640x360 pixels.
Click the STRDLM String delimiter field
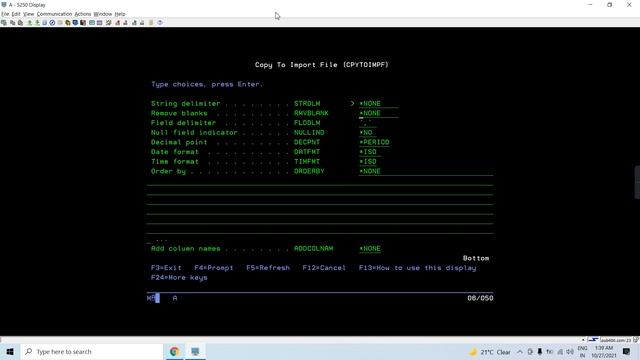click(x=378, y=104)
